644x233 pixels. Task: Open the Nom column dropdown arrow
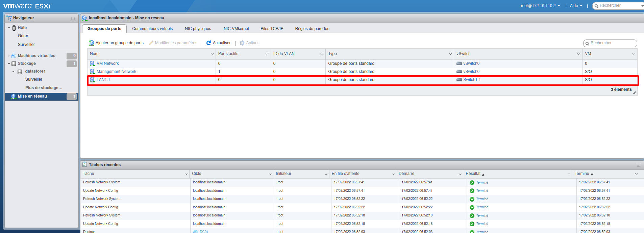(212, 54)
